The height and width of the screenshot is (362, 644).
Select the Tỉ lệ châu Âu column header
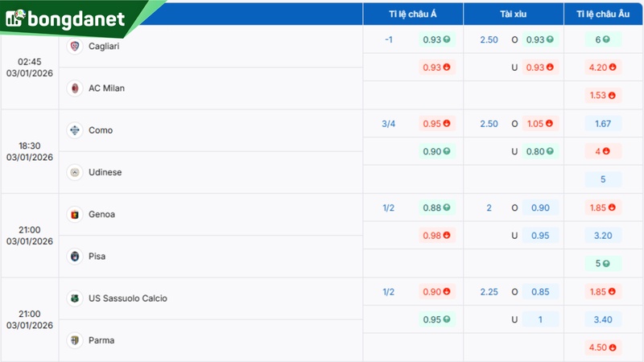pos(603,14)
